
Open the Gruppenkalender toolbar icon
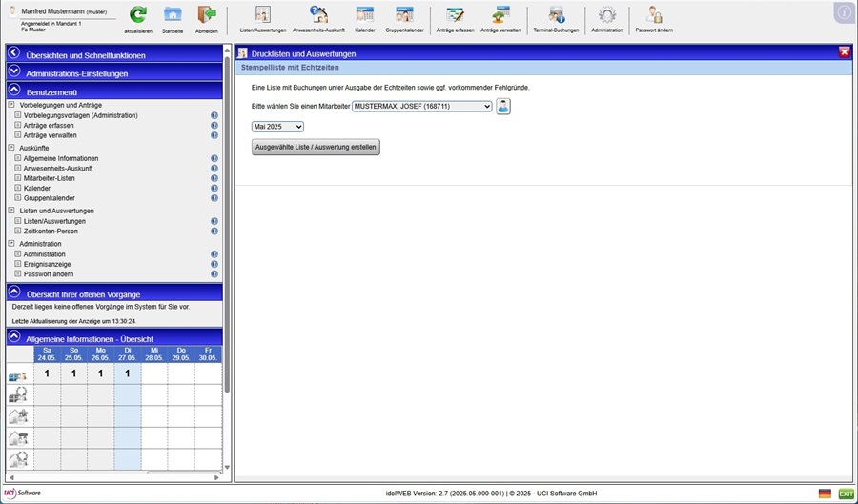tap(404, 15)
